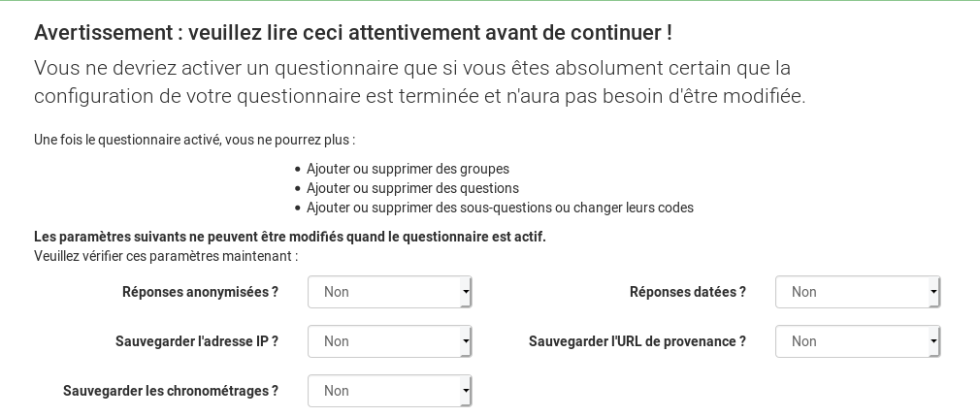Open the Réponses datées dropdown
The height and width of the screenshot is (417, 980).
click(857, 292)
